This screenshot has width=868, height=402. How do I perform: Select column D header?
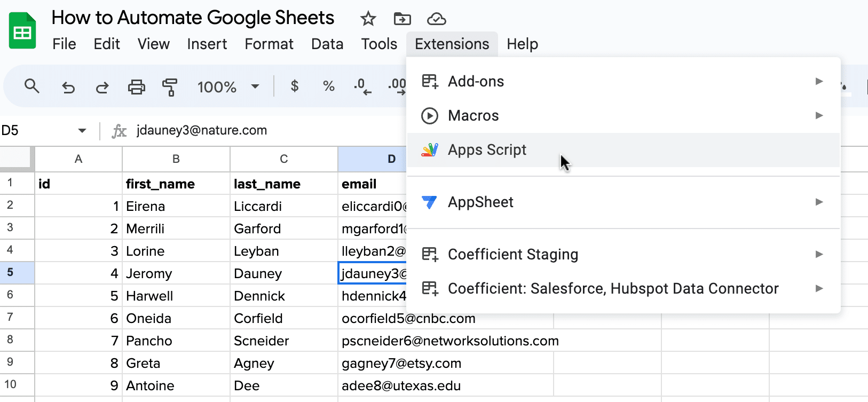coord(373,159)
